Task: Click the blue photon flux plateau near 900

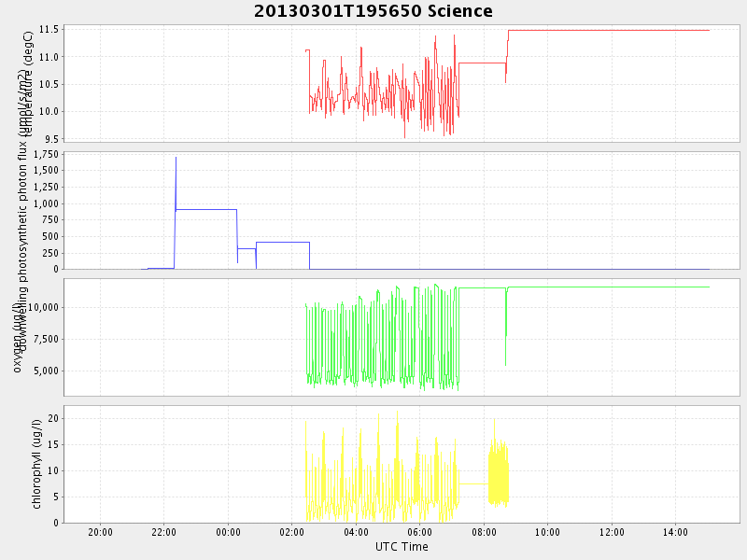Action: 206,209
